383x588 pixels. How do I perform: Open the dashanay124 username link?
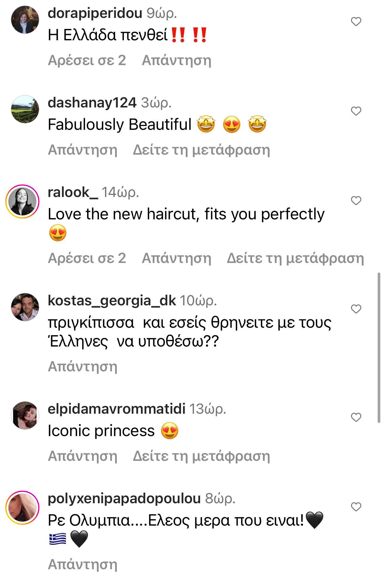[x=92, y=103]
